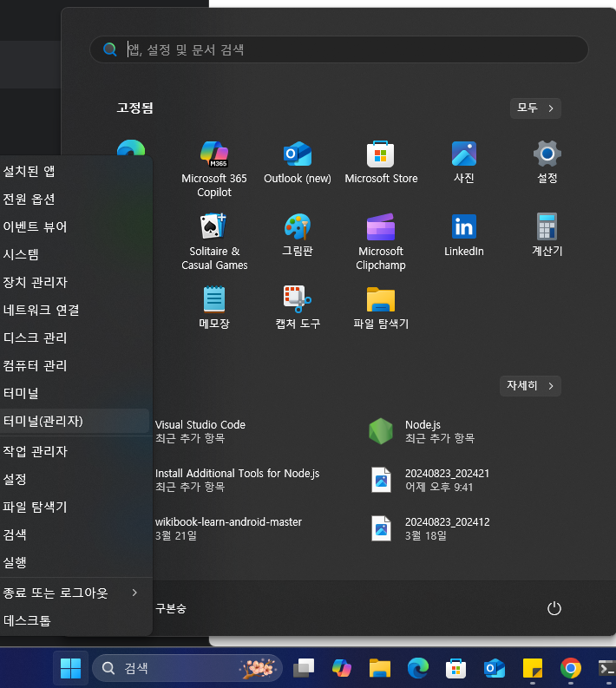Open 작업 관리자 from menu
This screenshot has height=688, width=616.
point(75,451)
